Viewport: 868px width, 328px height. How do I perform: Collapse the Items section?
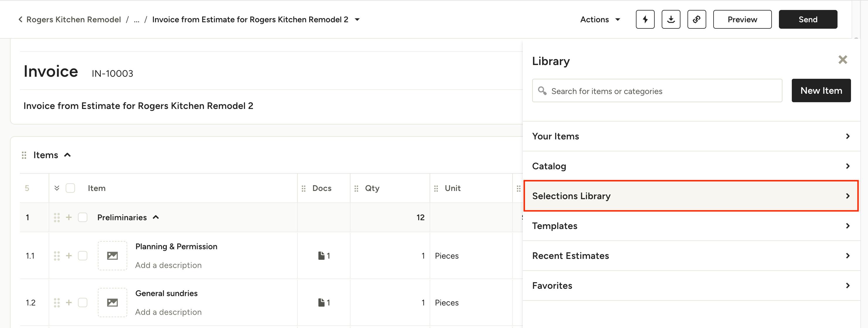(x=67, y=155)
